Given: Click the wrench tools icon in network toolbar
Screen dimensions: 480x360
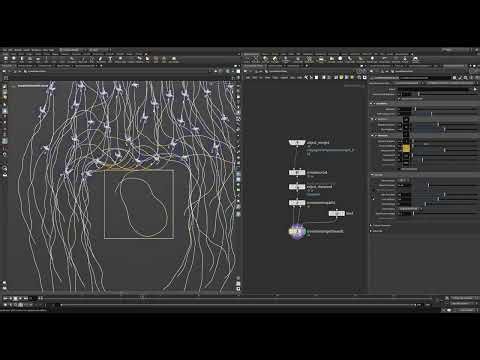Looking at the screenshot, I should tap(306, 77).
